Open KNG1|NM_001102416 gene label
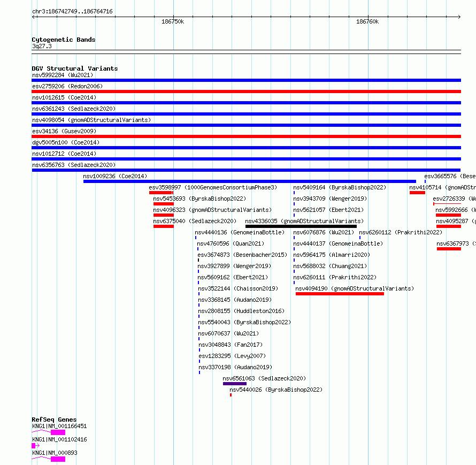 point(59,439)
